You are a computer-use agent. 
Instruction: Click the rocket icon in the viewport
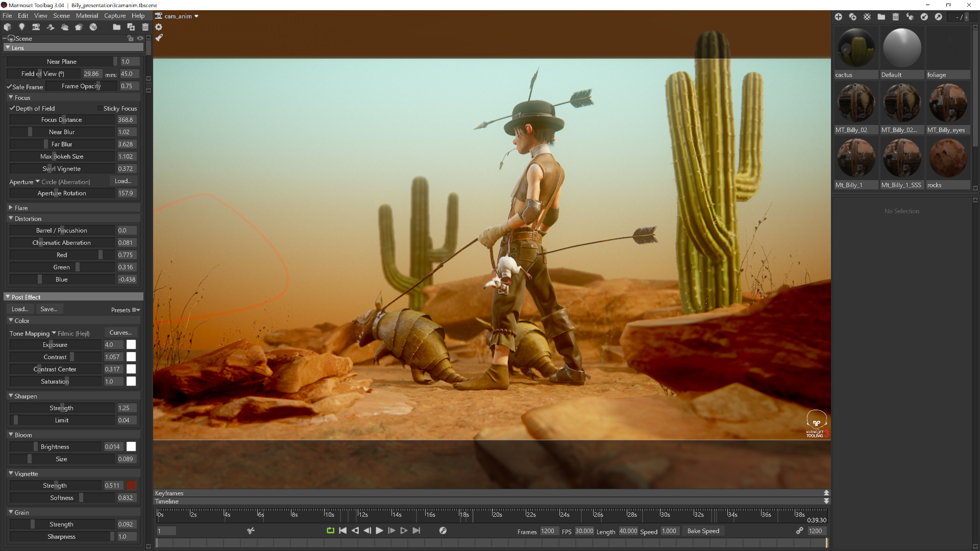[159, 38]
